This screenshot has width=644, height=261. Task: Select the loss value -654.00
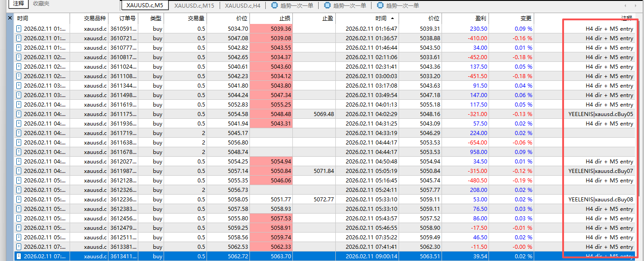pos(477,142)
